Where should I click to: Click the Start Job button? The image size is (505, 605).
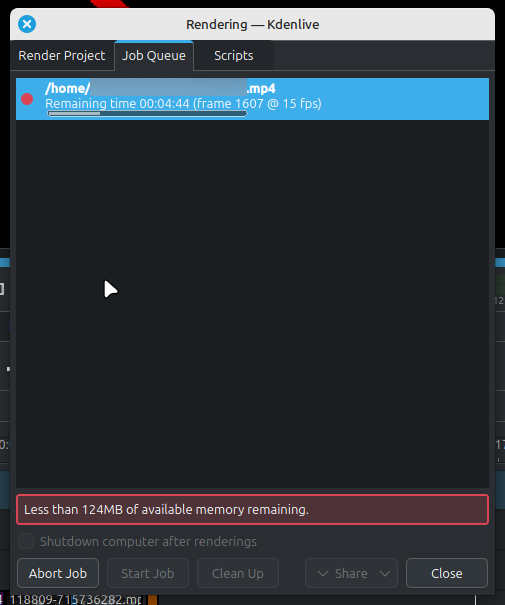pos(148,573)
